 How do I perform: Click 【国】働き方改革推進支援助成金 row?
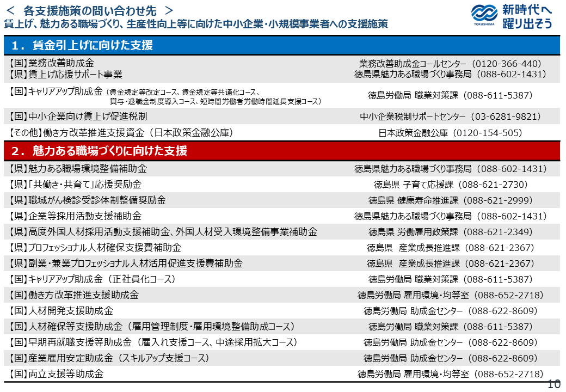tap(282, 295)
